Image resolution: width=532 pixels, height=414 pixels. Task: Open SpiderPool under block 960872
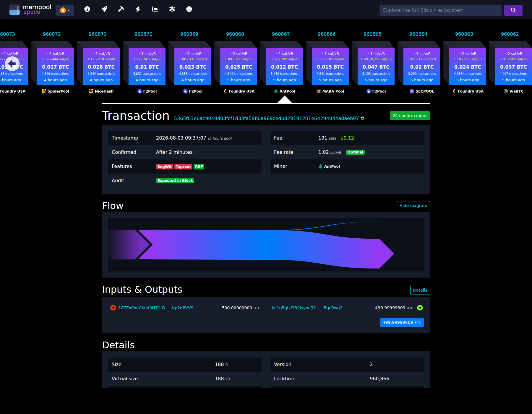(x=55, y=91)
